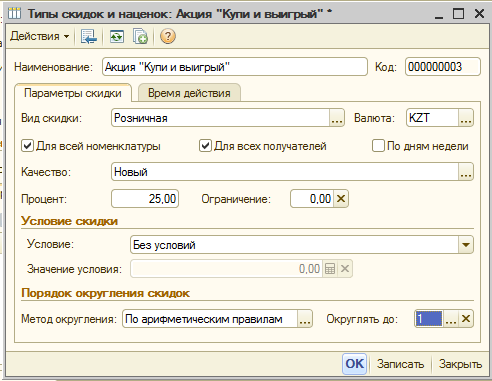The height and width of the screenshot is (381, 492).
Task: Click into the Процент input field
Action: click(145, 199)
